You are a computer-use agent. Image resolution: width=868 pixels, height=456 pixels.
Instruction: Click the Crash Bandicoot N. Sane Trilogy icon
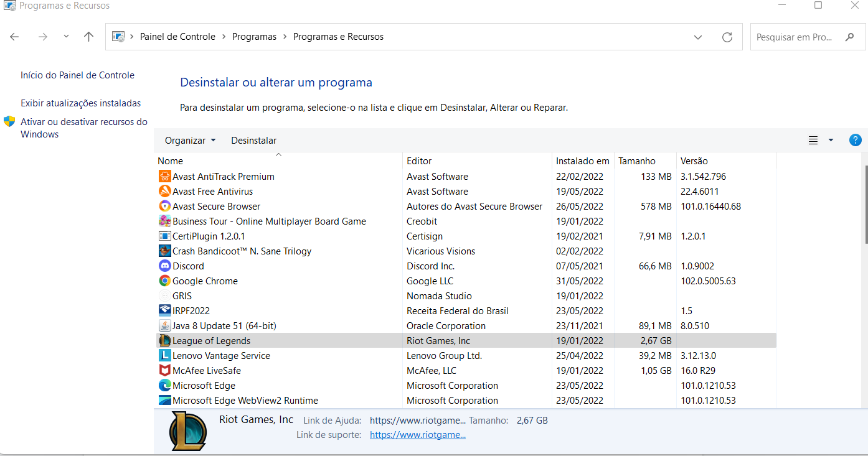click(x=164, y=251)
